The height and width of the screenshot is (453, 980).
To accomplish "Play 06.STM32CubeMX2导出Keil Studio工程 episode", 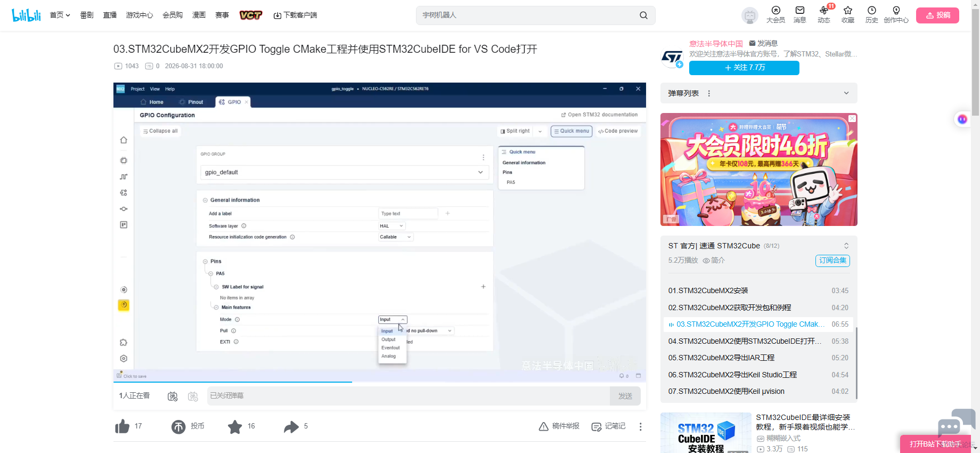I will pos(758,375).
